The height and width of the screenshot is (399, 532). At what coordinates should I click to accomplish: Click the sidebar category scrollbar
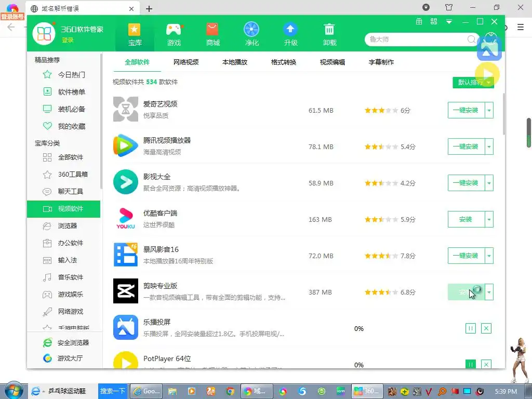click(x=101, y=122)
